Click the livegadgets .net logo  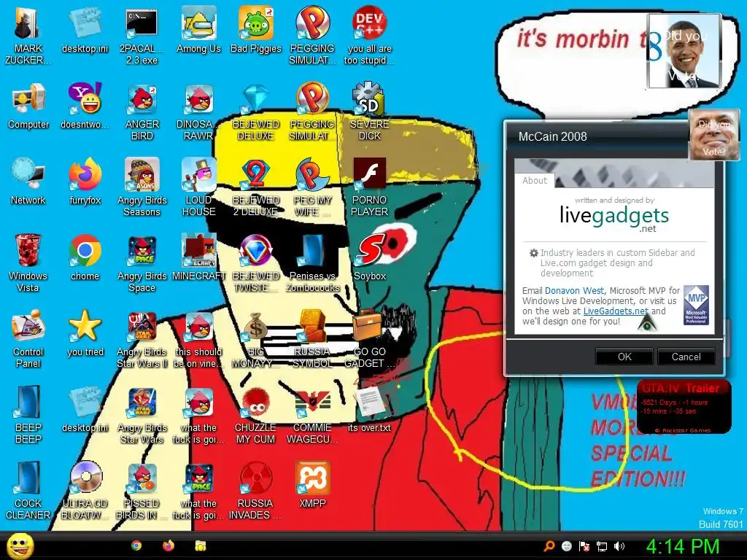point(614,218)
